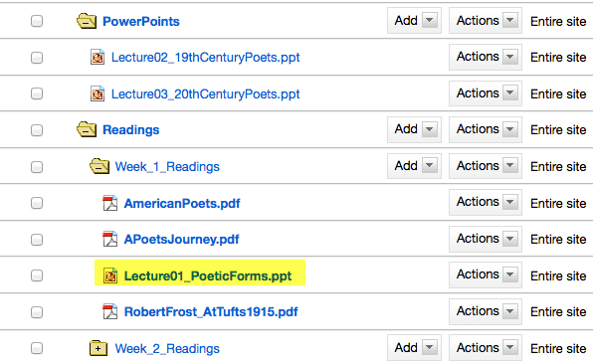Open the Actions menu for RobertFrost_AtTufts1915.pdf
This screenshot has width=593, height=364.
coord(486,311)
